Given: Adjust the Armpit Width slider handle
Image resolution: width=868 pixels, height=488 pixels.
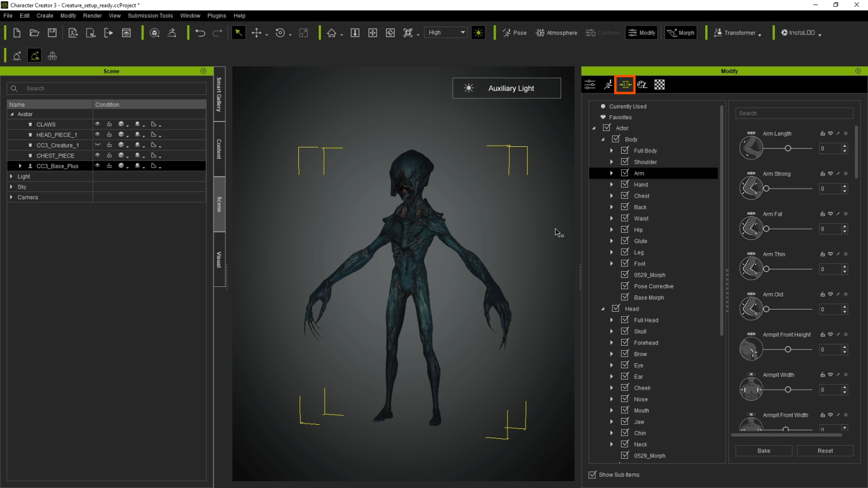Looking at the screenshot, I should coord(788,390).
